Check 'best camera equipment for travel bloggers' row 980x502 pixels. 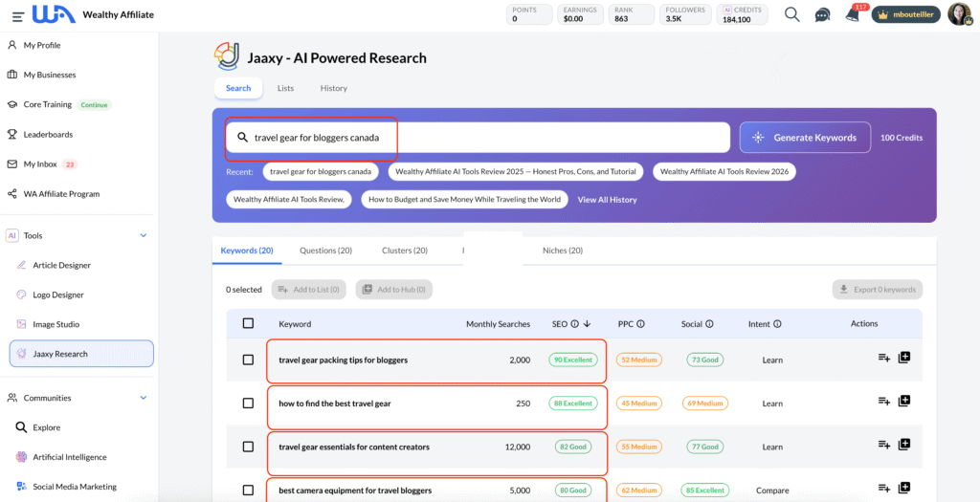coord(248,491)
